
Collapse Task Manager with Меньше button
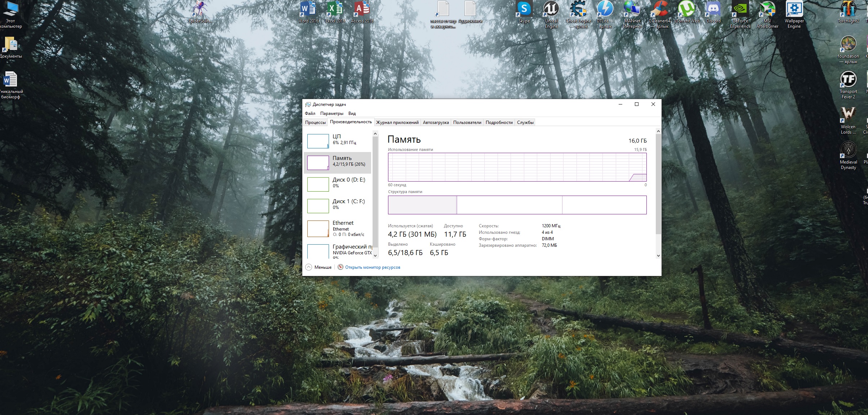[x=319, y=267]
